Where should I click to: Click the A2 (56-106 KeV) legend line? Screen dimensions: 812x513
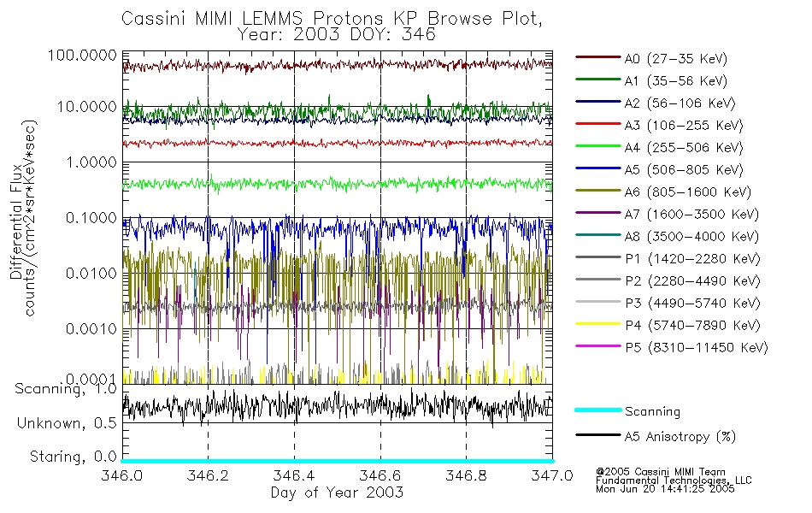point(598,102)
